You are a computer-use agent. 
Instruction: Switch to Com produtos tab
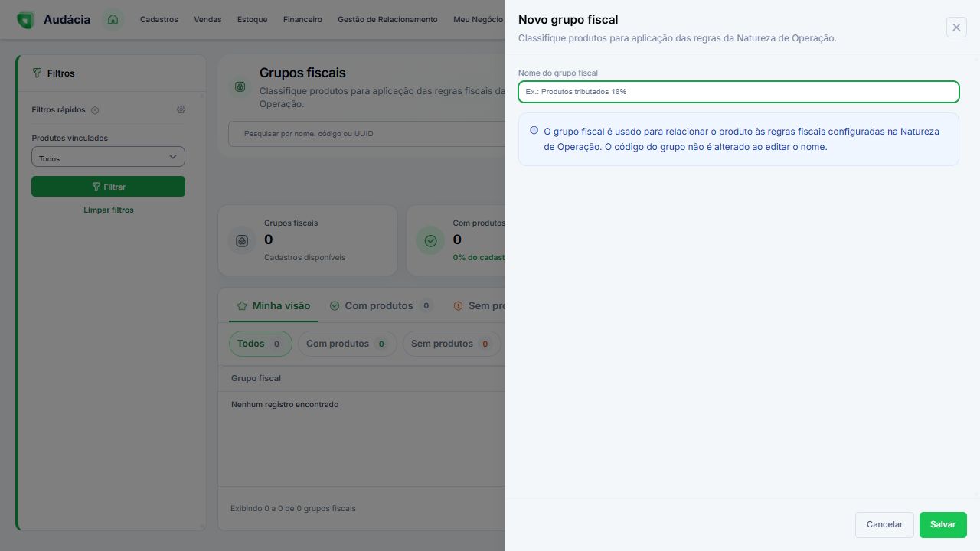tap(381, 305)
